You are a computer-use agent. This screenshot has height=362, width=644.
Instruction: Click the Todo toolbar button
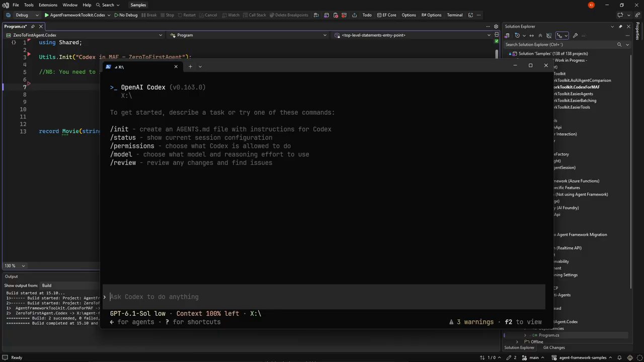point(367,15)
